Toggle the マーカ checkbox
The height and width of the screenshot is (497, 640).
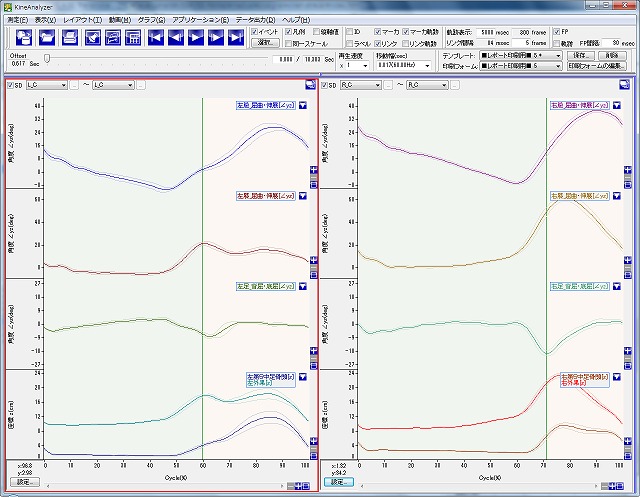coord(378,31)
